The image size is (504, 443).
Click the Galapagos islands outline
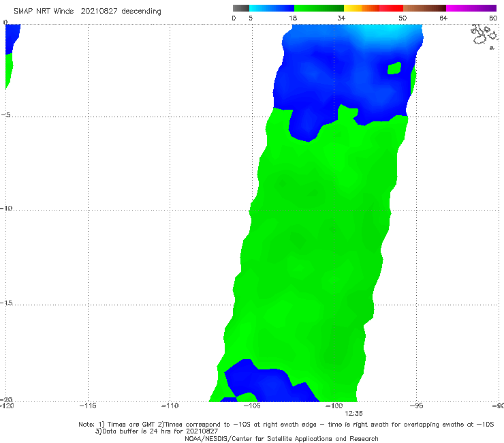[484, 35]
